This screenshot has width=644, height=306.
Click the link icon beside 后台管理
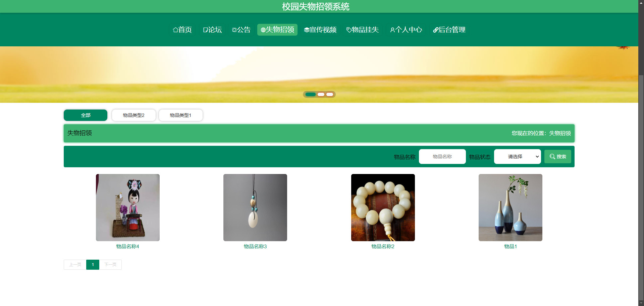click(x=435, y=30)
